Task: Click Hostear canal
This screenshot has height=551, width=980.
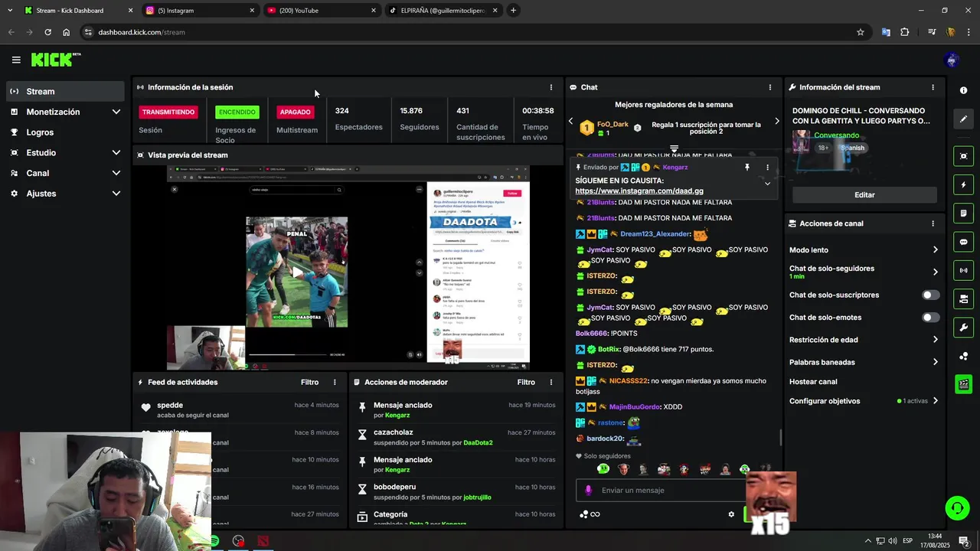Action: [x=813, y=381]
